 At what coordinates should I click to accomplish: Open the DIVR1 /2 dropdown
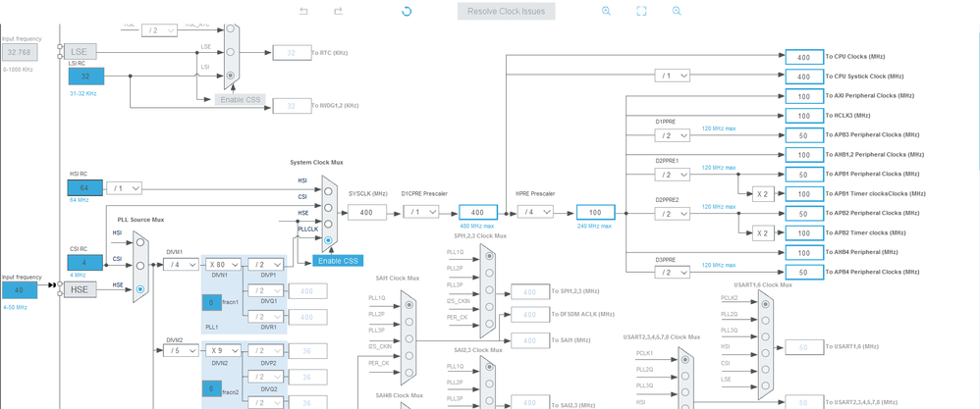point(266,317)
